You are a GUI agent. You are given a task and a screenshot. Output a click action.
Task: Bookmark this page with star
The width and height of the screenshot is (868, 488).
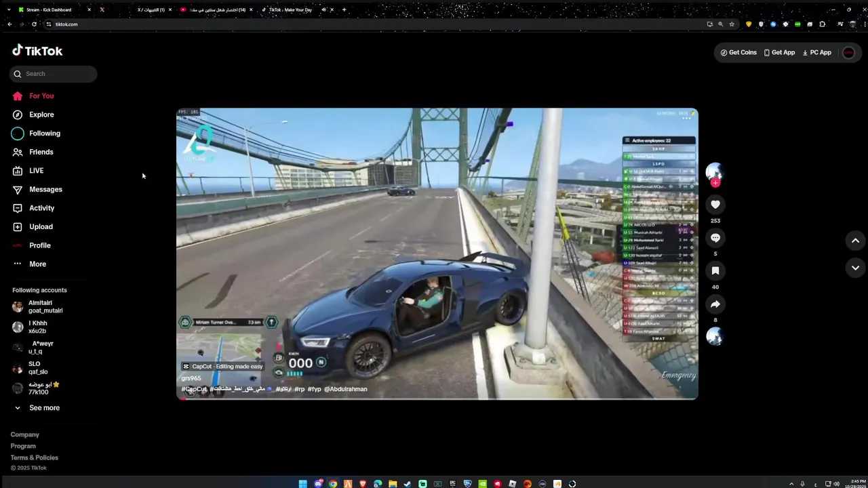pyautogui.click(x=732, y=24)
